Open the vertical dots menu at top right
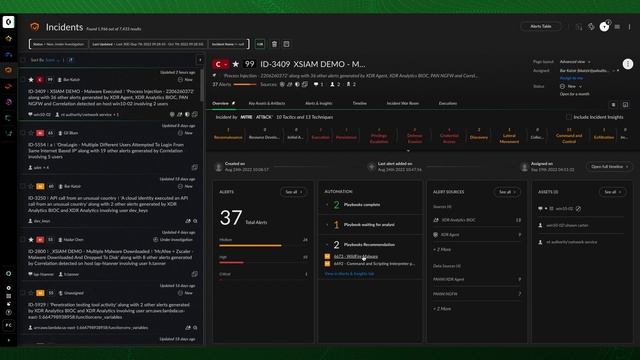The image size is (640, 360). pos(629,27)
